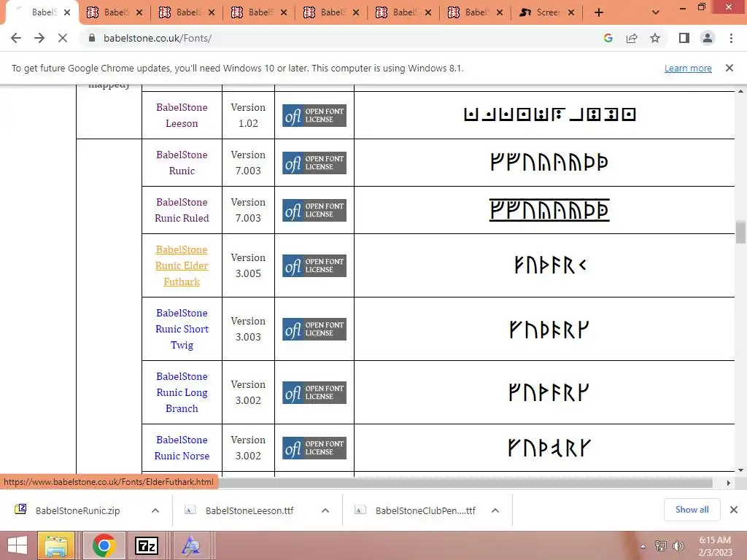Close the downloads bar
Viewport: 747px width, 560px height.
click(734, 510)
